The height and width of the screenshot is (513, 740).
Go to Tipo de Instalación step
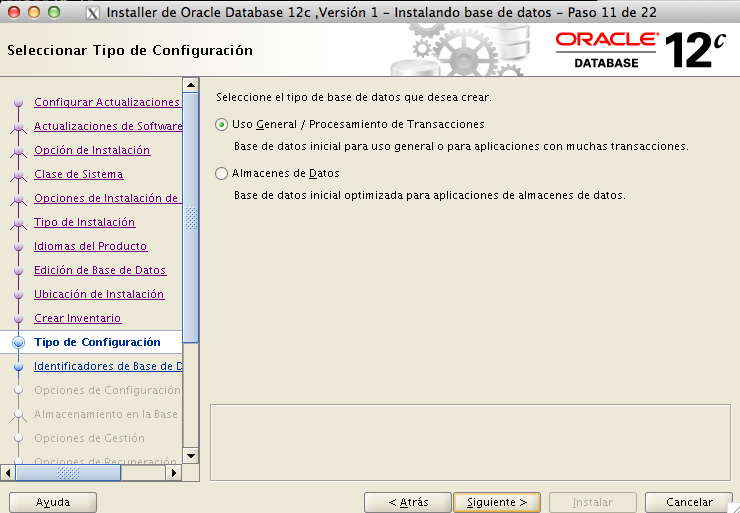pos(84,222)
